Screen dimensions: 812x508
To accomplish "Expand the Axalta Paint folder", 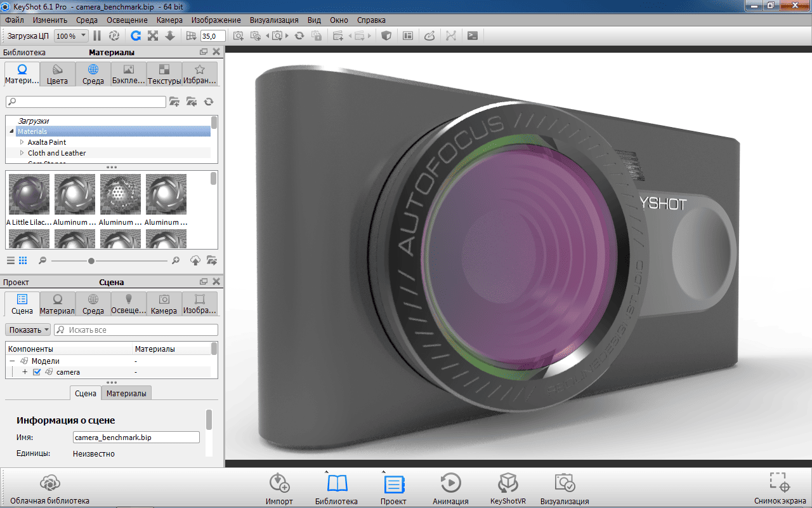I will point(22,142).
